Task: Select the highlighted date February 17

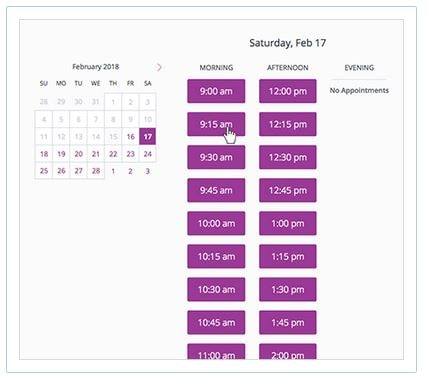Action: (148, 137)
